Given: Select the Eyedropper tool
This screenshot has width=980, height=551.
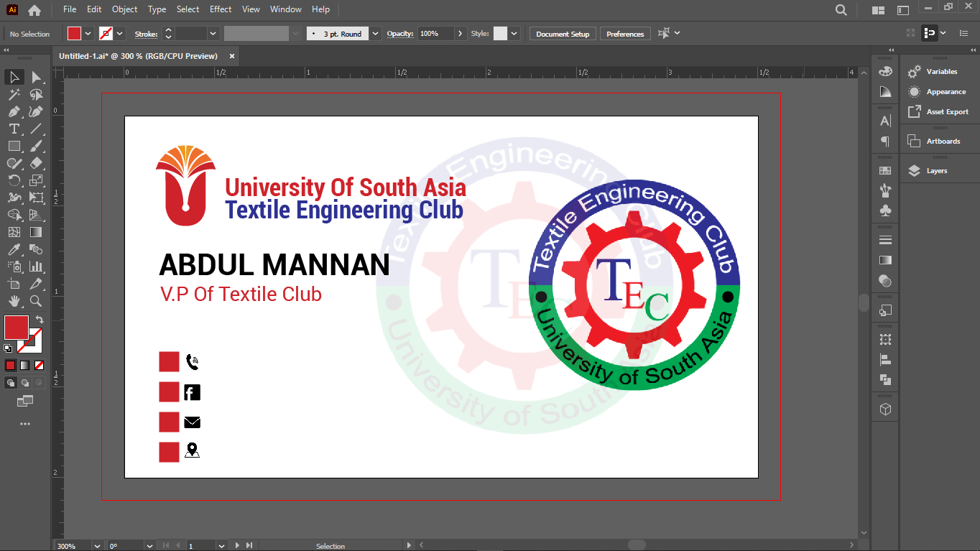Looking at the screenshot, I should click(x=14, y=249).
